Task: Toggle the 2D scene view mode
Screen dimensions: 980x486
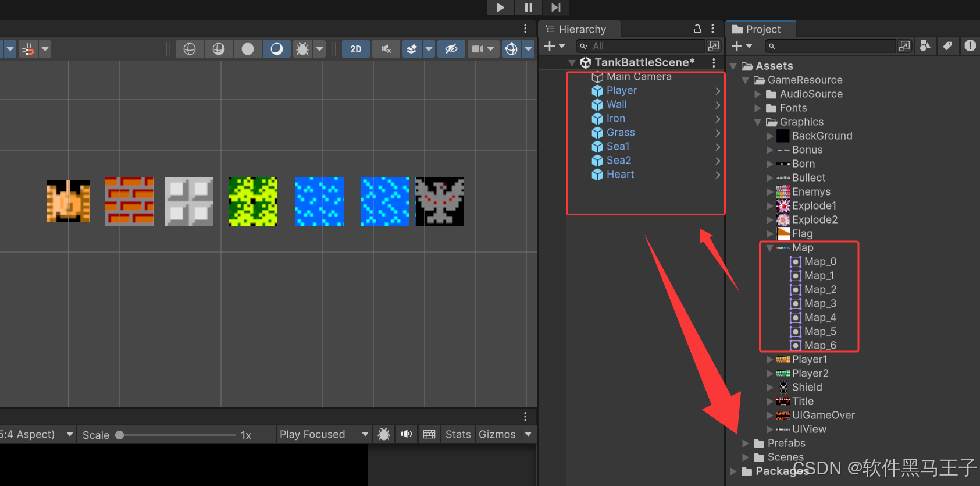Action: 356,49
